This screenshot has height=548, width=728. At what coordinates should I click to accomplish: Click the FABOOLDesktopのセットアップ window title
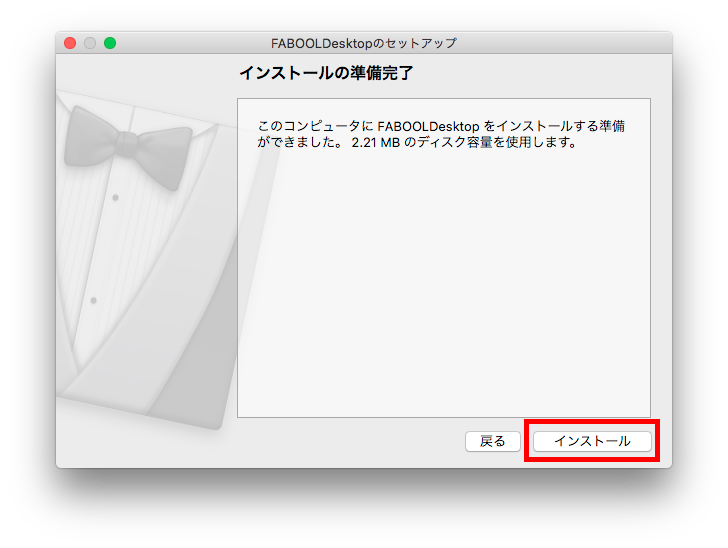coord(364,43)
